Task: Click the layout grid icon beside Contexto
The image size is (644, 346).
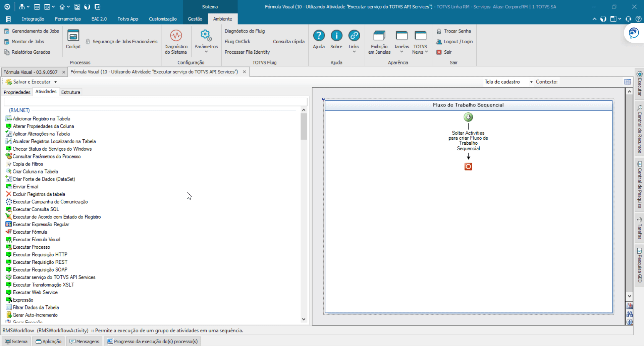Action: pos(628,82)
